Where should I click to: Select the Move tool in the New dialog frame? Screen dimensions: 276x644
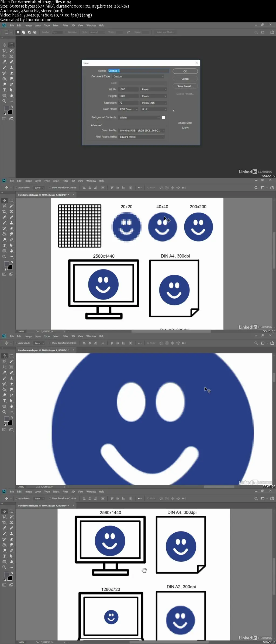pyautogui.click(x=4, y=45)
